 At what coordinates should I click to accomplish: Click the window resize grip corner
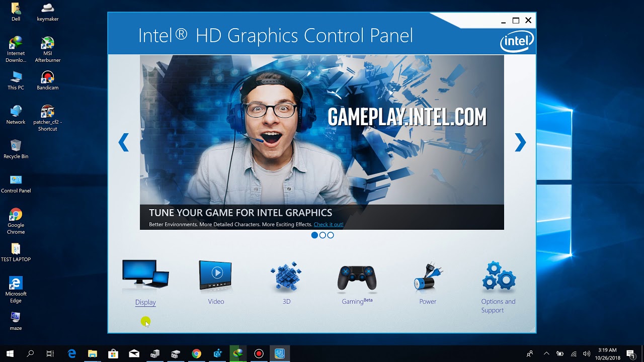click(x=533, y=330)
